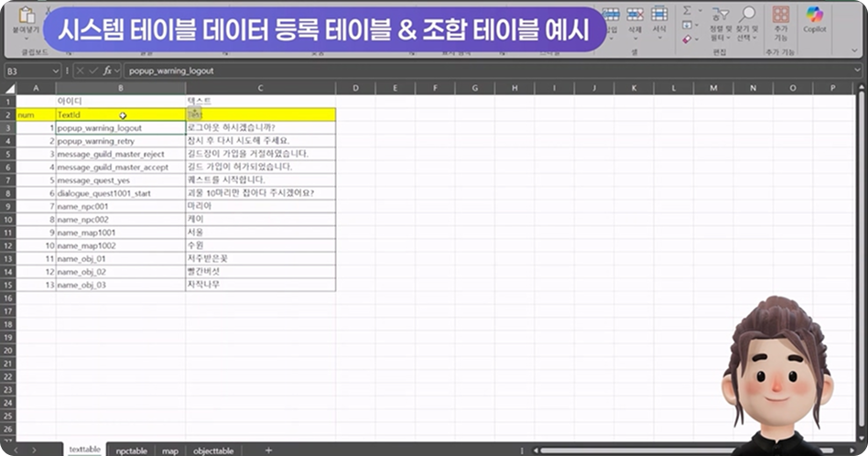Click the Add-ins (추가 기능) icon

pyautogui.click(x=780, y=16)
